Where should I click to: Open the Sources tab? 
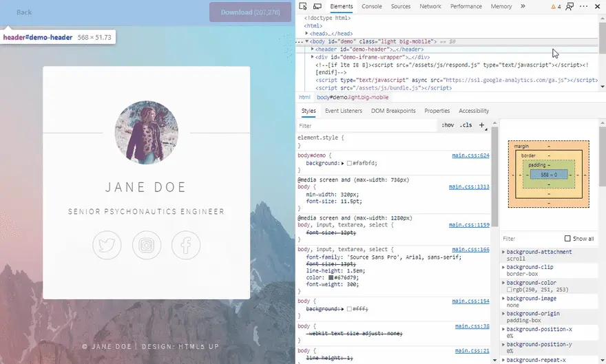tap(400, 6)
